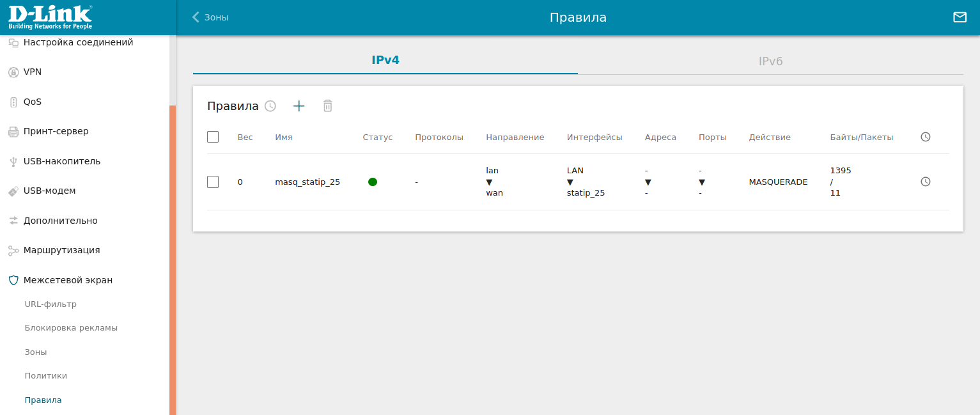Check the select-all rules checkbox
The width and height of the screenshot is (980, 415).
(213, 137)
